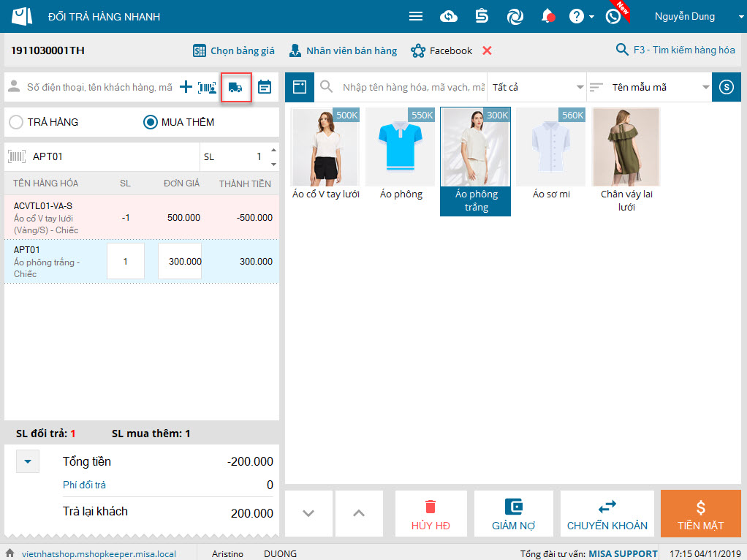Select the ACVTL01-VA-S returned item row

tap(142, 217)
